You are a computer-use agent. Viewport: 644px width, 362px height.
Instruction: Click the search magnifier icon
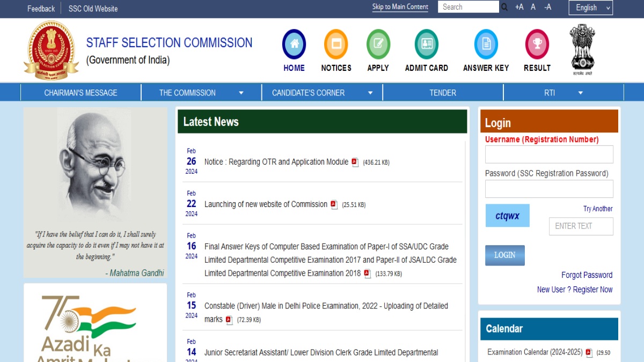pos(504,8)
